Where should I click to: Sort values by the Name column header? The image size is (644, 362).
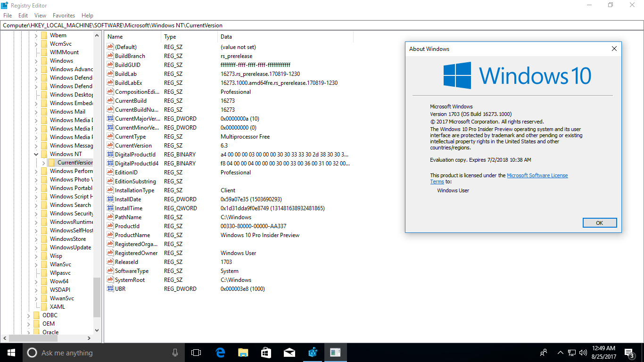coord(133,37)
